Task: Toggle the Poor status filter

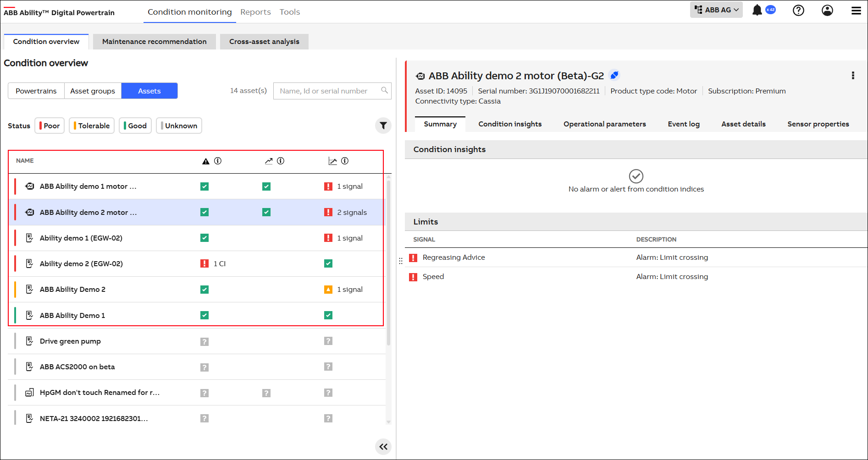Action: click(x=50, y=126)
